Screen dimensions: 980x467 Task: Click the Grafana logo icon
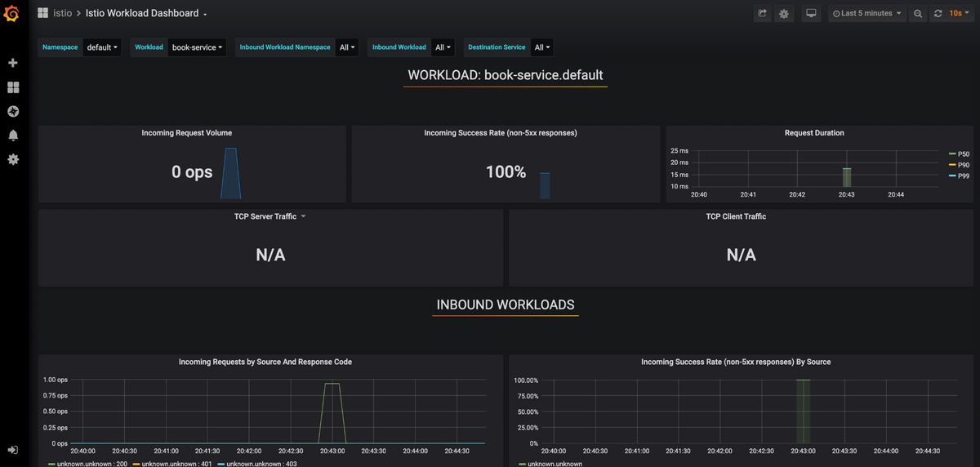[x=12, y=14]
